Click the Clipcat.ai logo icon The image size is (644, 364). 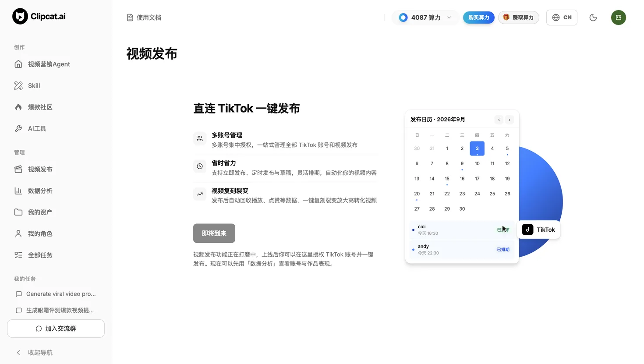click(20, 16)
